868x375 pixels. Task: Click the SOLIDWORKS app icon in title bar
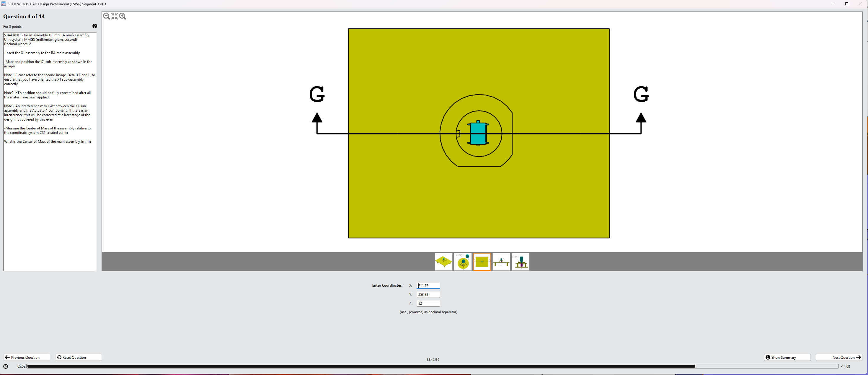pyautogui.click(x=3, y=4)
